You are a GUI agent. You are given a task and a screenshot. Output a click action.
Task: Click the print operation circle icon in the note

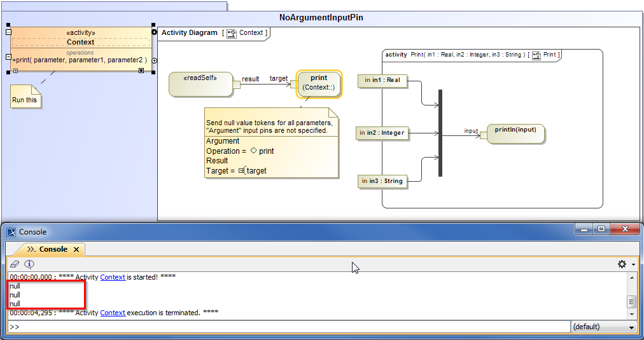(253, 151)
